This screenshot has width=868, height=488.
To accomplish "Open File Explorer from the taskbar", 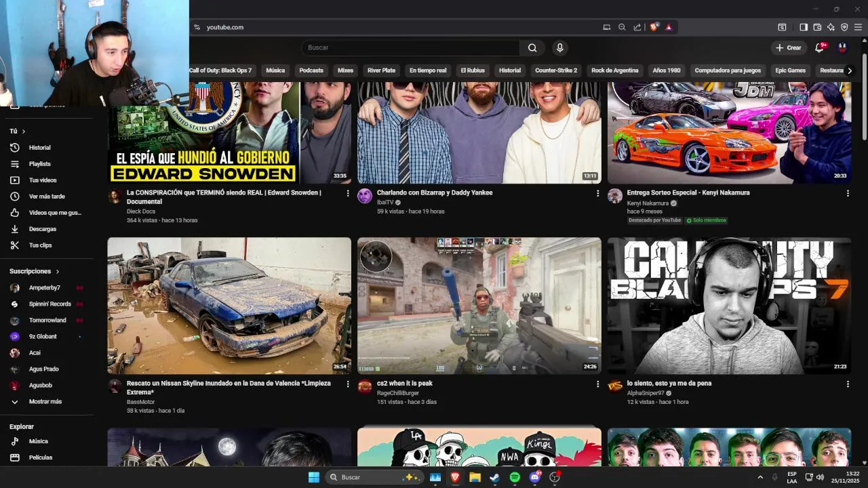I will point(475,477).
